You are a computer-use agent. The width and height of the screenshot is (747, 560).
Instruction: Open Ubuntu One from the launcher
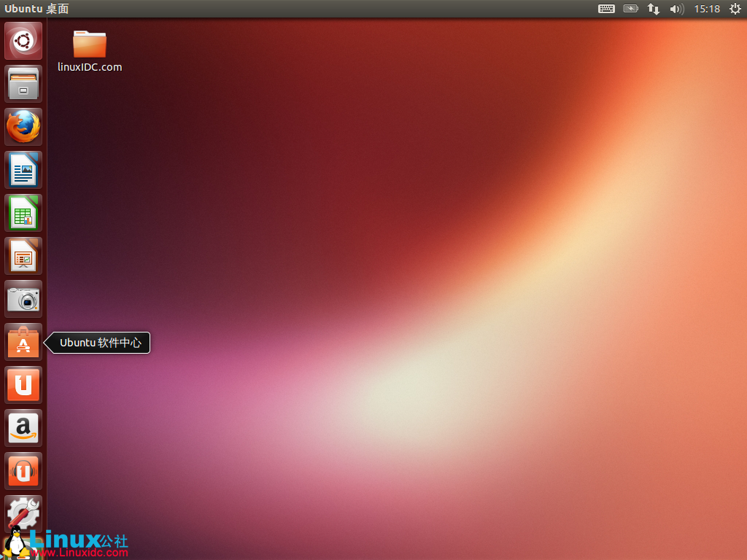coord(23,384)
